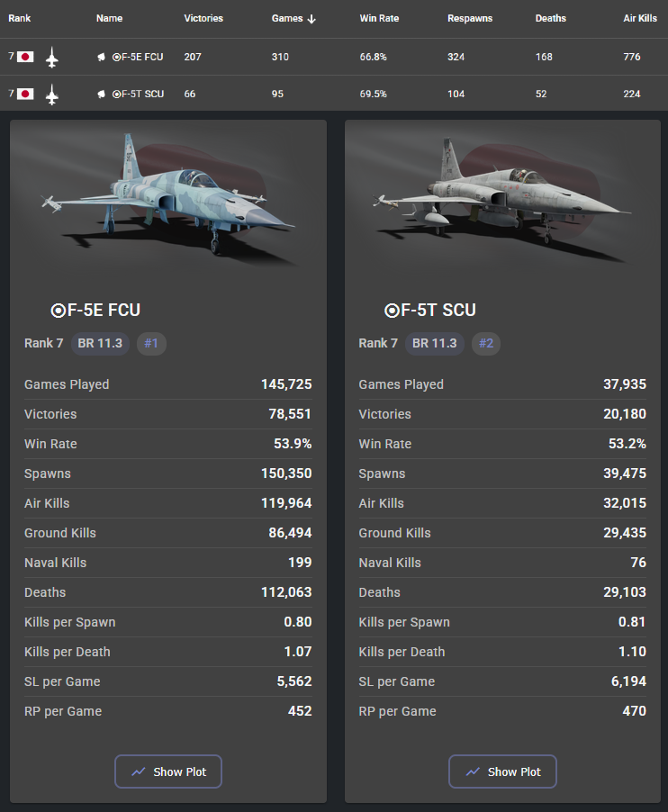
Task: Click the sort arrow next to Games
Action: (x=311, y=19)
